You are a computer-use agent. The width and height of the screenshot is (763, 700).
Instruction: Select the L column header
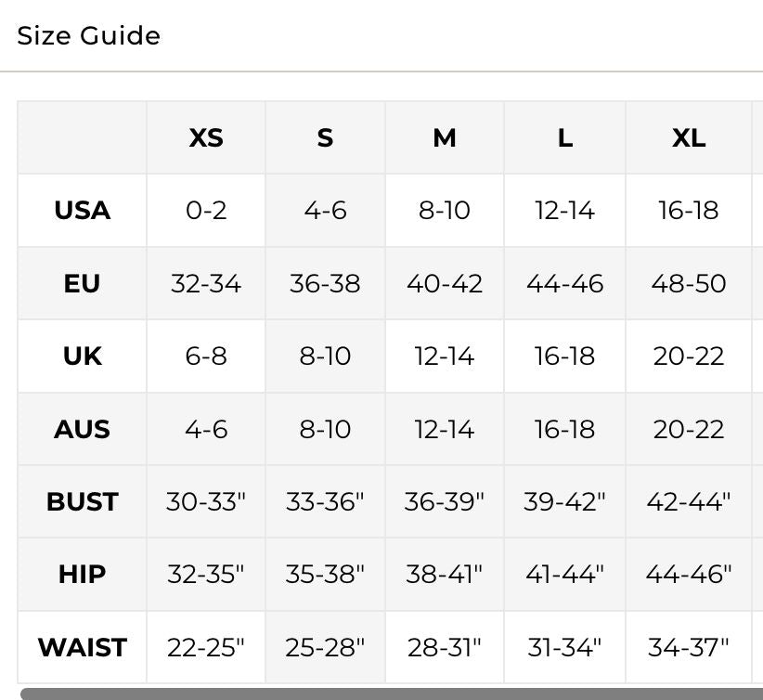click(565, 137)
